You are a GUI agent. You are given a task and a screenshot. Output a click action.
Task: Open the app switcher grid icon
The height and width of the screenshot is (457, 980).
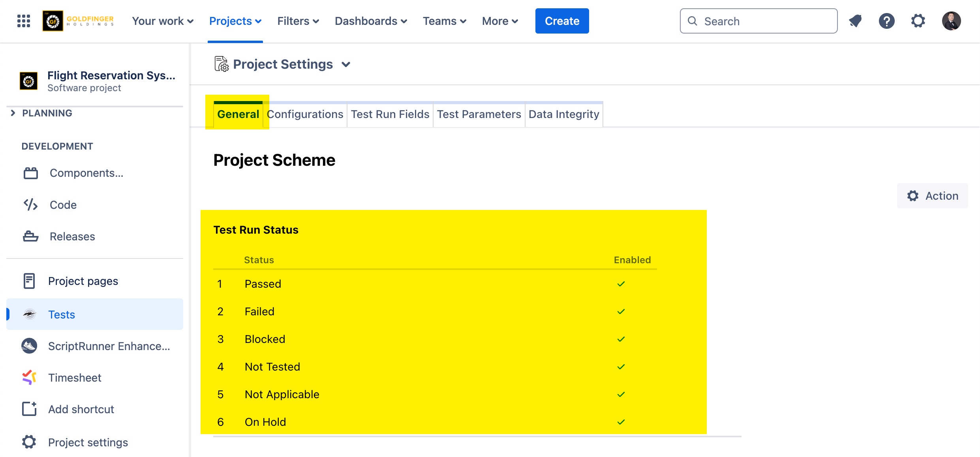pyautogui.click(x=24, y=21)
